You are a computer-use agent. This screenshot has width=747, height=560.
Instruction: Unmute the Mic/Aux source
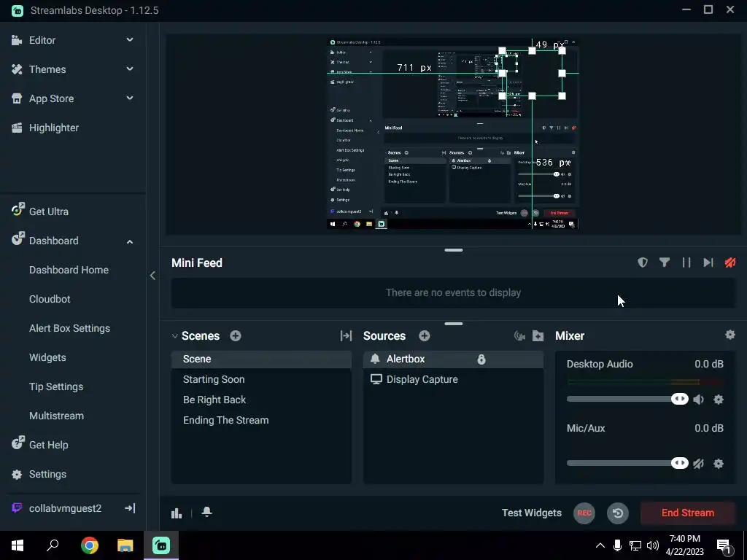point(698,463)
